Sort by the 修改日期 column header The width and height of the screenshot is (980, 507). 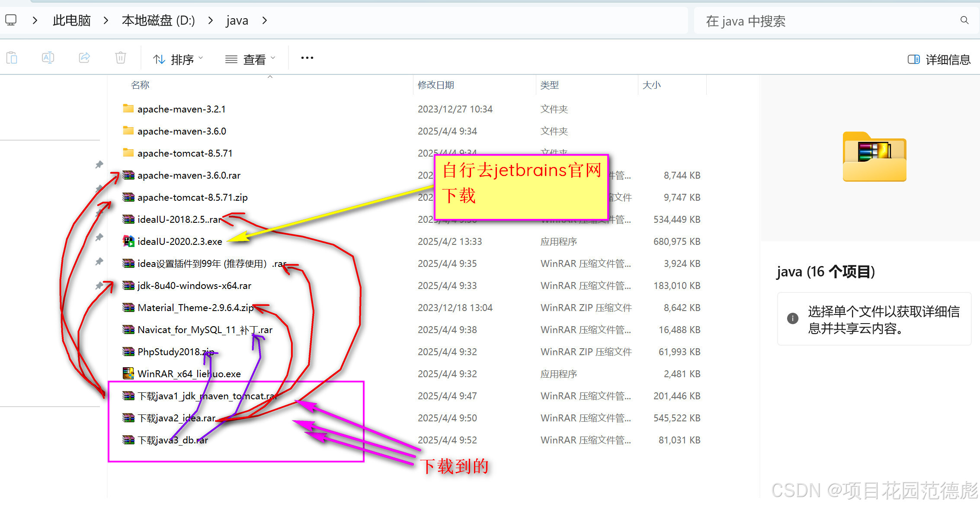pos(436,85)
